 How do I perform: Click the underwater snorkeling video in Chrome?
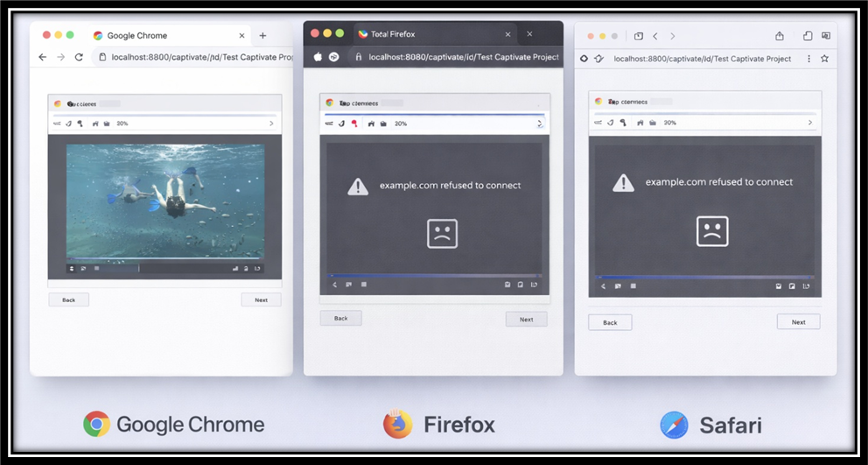click(x=164, y=201)
